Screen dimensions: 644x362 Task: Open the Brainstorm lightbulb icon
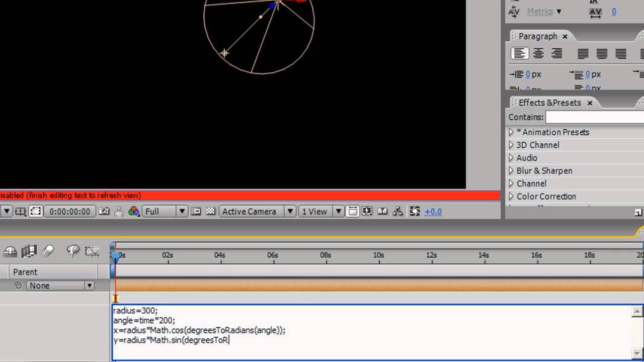point(73,250)
